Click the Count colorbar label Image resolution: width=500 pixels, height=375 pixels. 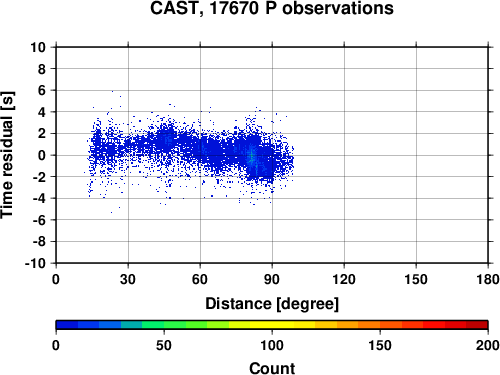[272, 368]
